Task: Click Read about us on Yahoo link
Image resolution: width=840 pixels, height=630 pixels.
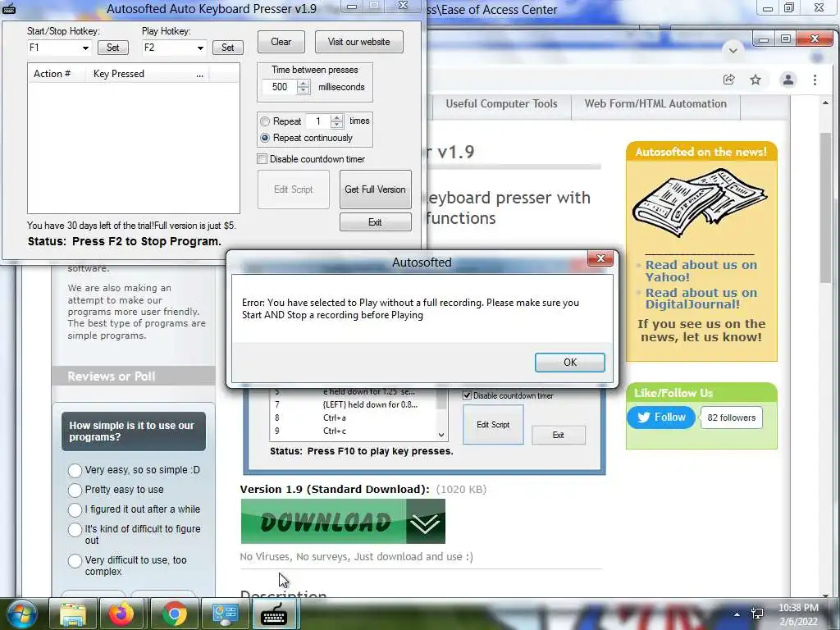Action: coord(701,271)
